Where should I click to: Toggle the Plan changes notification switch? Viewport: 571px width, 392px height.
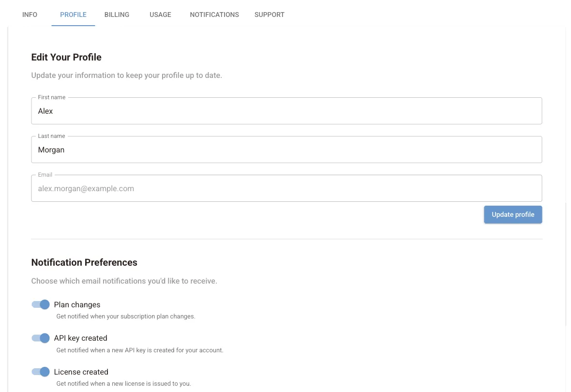(x=41, y=304)
